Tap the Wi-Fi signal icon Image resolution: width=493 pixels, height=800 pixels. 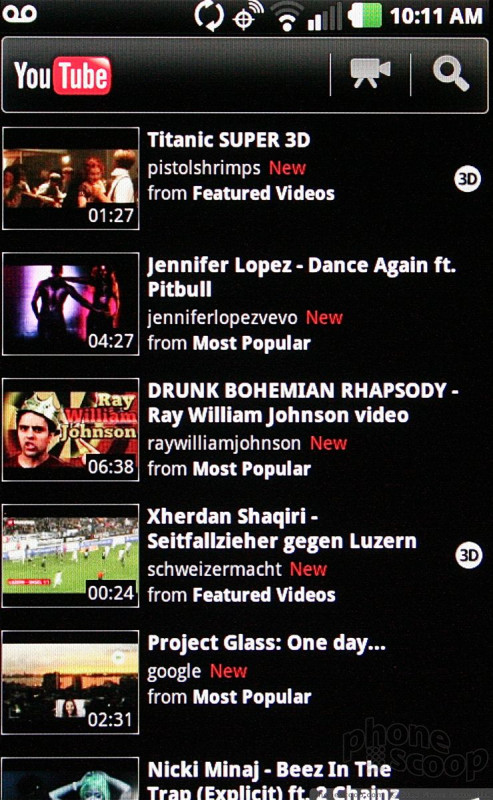tap(287, 16)
